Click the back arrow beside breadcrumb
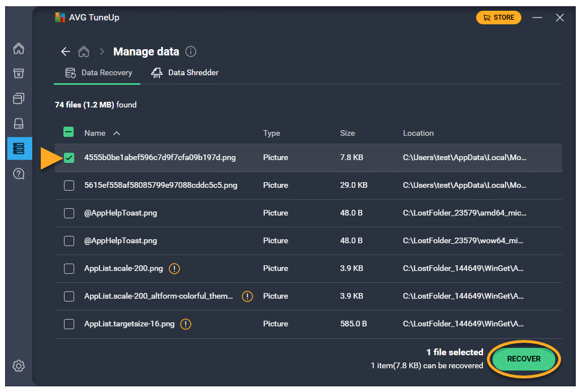 pyautogui.click(x=66, y=51)
